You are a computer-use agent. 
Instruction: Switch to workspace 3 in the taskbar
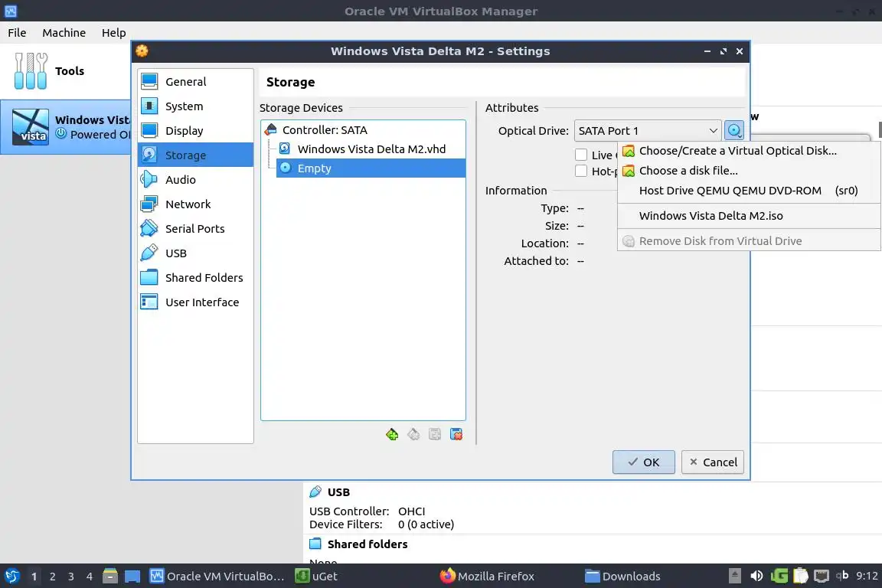pos(71,577)
